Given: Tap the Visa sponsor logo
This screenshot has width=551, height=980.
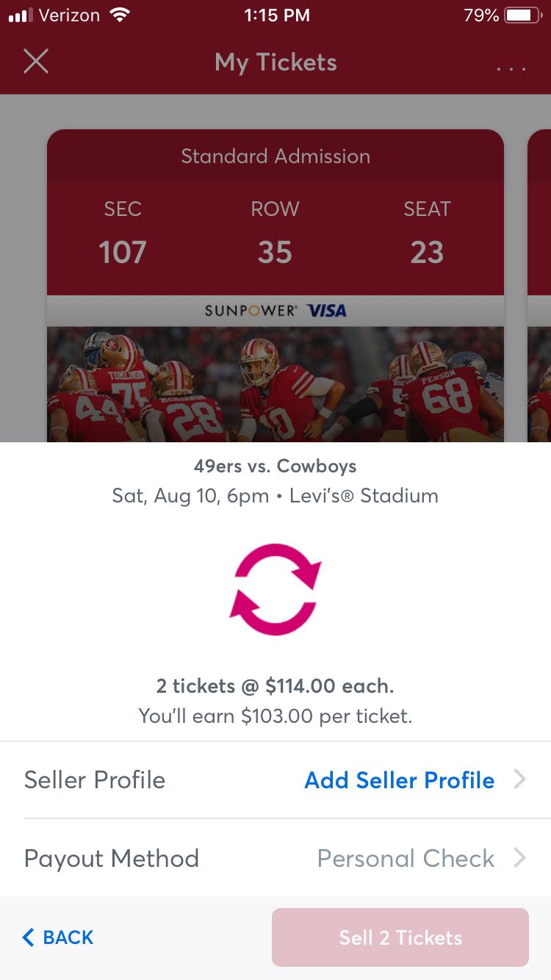Looking at the screenshot, I should pos(327,311).
